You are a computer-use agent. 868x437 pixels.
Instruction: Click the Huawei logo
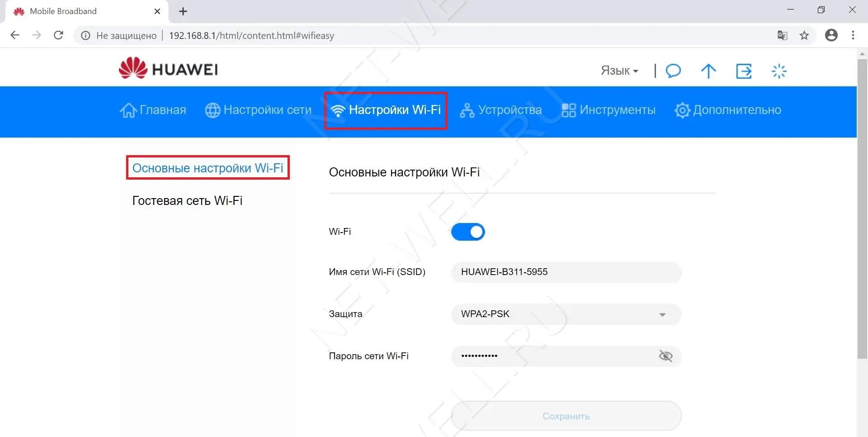coord(168,68)
